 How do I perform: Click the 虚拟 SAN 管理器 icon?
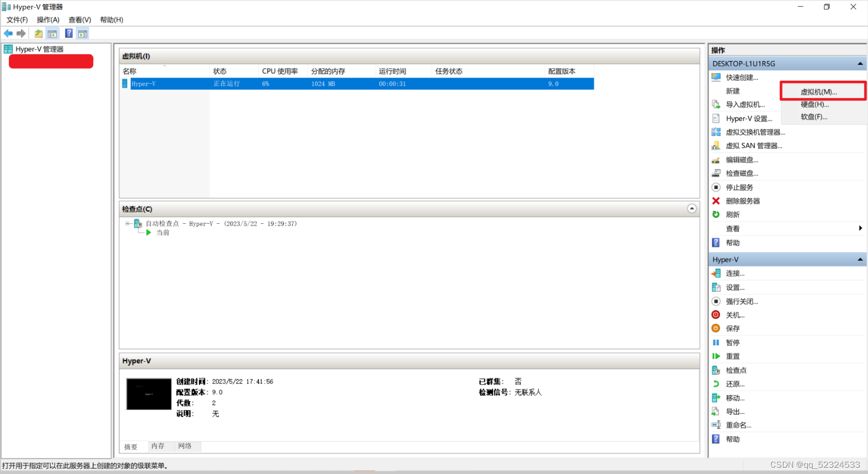(x=716, y=146)
